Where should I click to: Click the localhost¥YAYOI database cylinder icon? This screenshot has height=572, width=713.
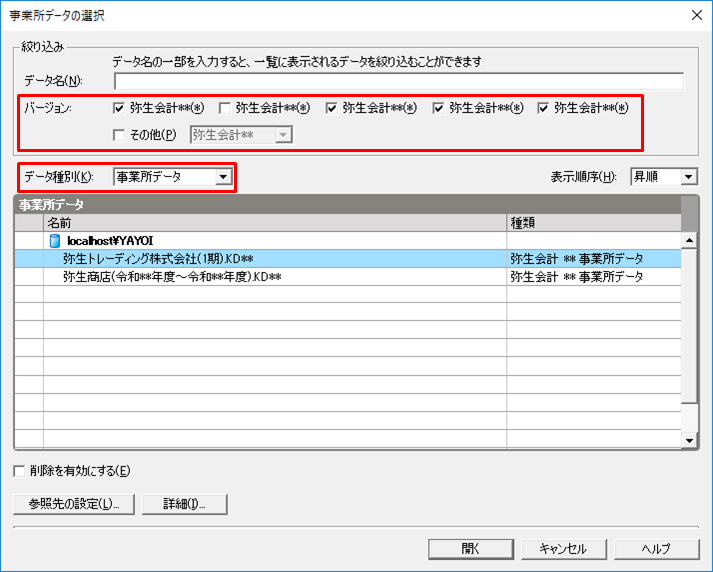(55, 241)
